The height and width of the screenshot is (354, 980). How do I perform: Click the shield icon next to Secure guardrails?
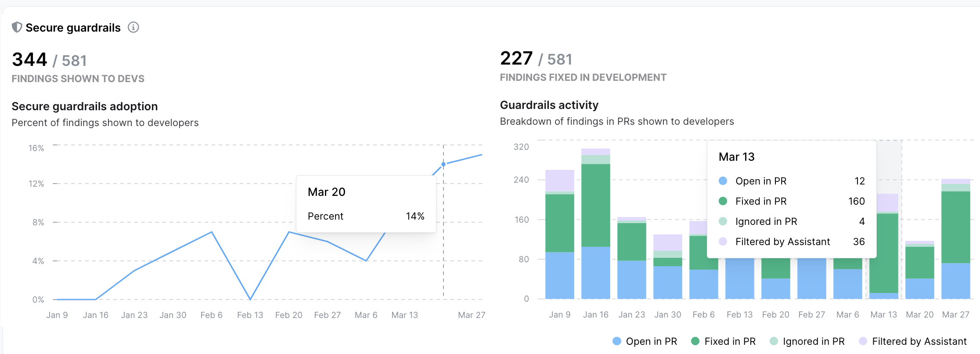click(x=17, y=28)
